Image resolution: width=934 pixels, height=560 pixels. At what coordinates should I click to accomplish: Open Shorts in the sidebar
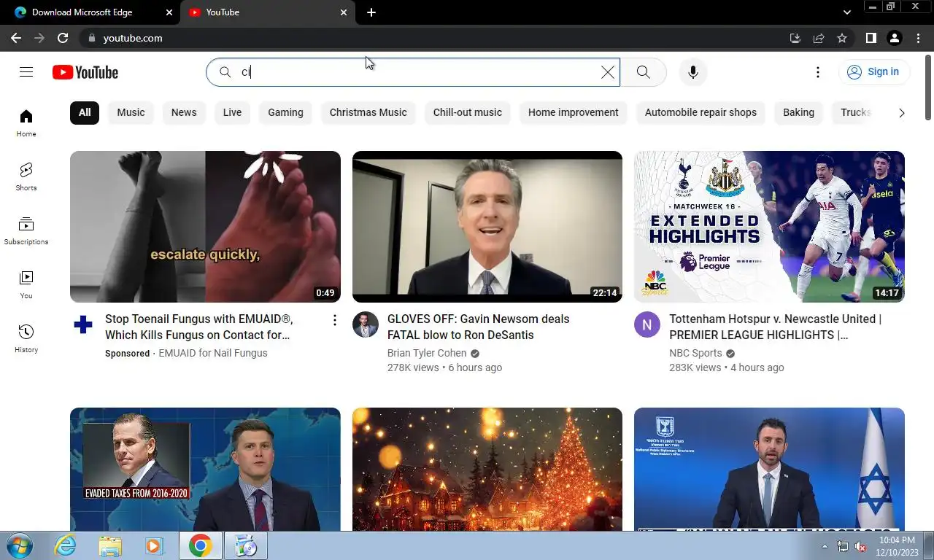tap(26, 176)
